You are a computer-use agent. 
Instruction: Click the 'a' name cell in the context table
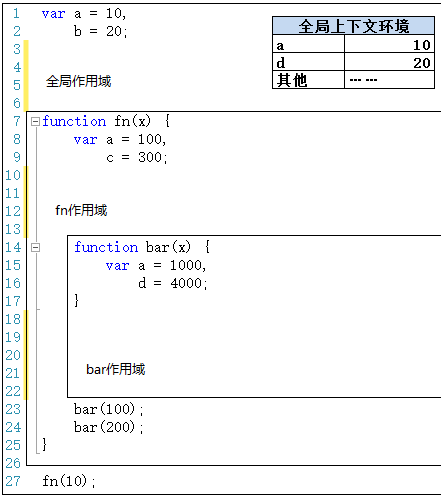pos(308,44)
